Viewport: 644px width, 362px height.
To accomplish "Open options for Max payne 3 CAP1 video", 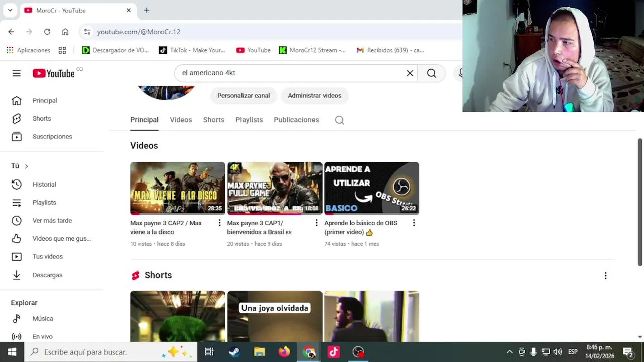I will pos(316,223).
